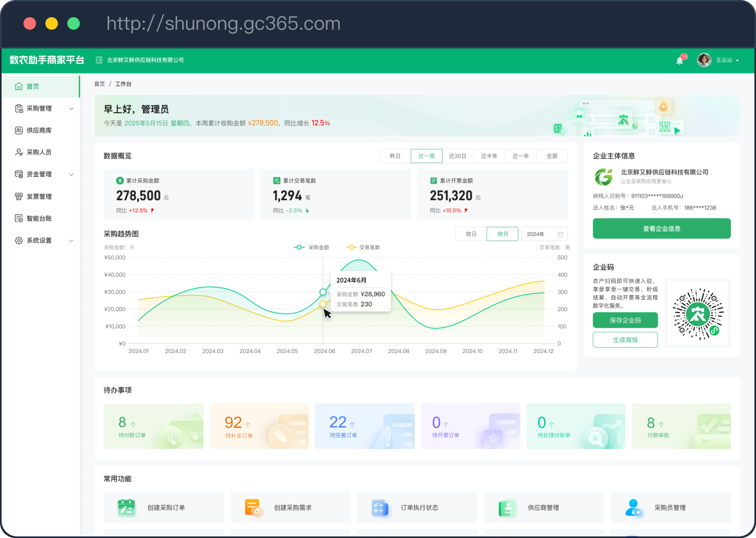
Task: Click the 采购人员 sidebar icon
Action: click(x=19, y=152)
